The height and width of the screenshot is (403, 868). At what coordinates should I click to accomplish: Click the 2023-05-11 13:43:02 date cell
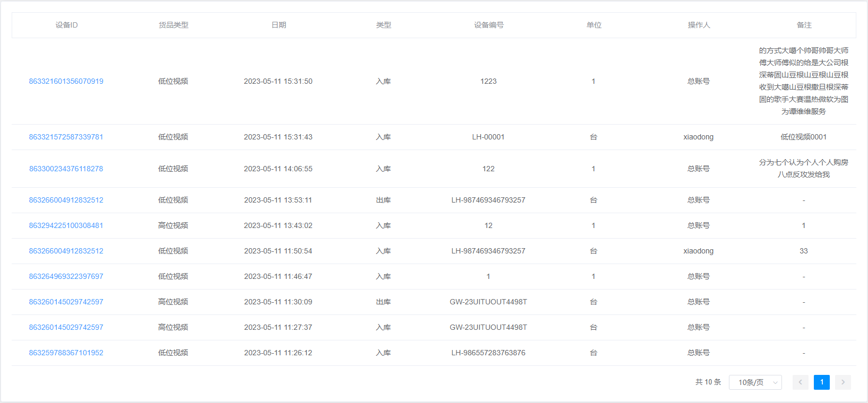(x=278, y=225)
